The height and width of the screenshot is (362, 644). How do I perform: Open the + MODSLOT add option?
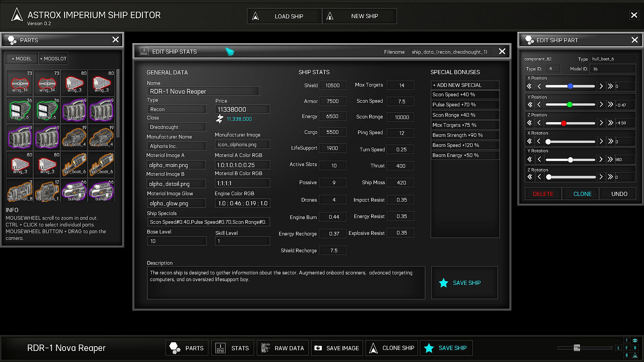click(53, 59)
